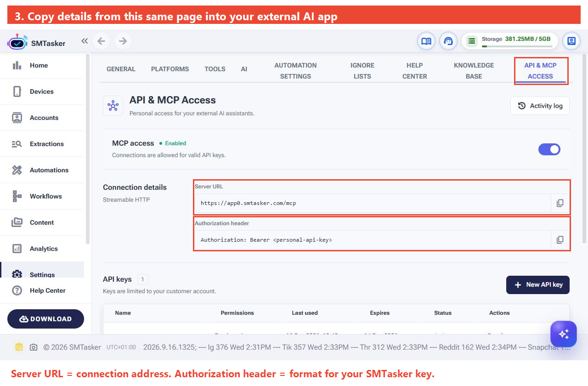This screenshot has width=588, height=386.
Task: Open the AI sparkle assistant button
Action: pos(564,334)
